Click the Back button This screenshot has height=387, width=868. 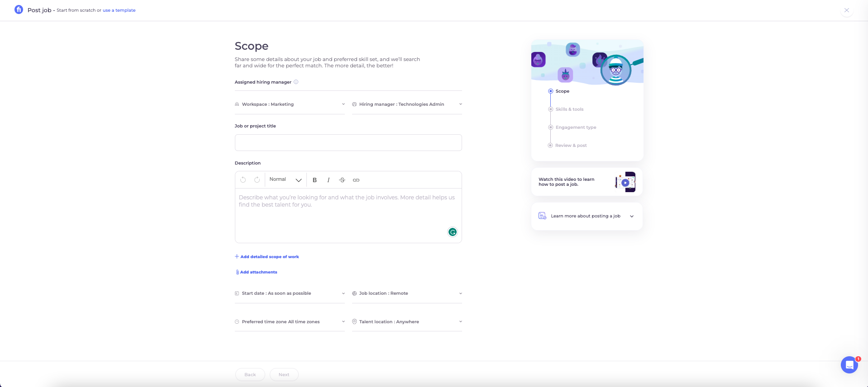pyautogui.click(x=250, y=375)
